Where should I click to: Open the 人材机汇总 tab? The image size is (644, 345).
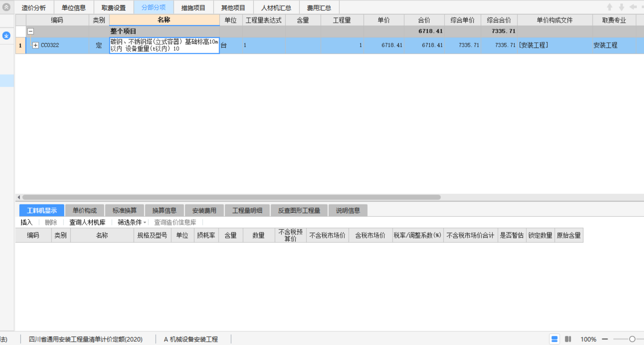pyautogui.click(x=276, y=8)
